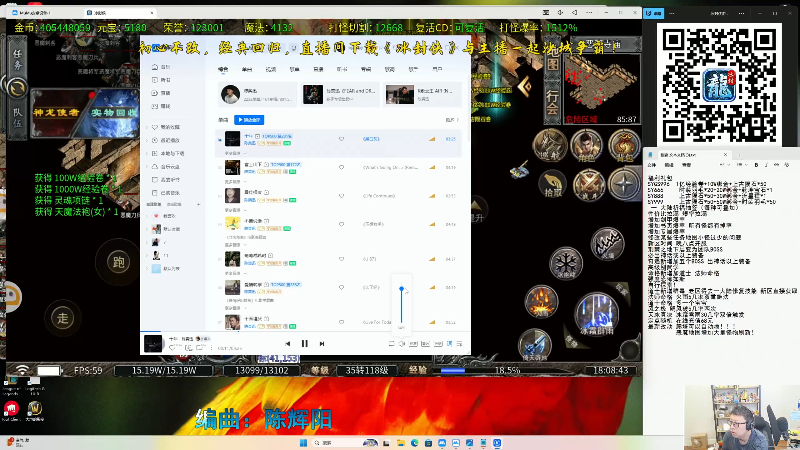Click the game minimap
Screen dimensions: 800x450
[602, 87]
